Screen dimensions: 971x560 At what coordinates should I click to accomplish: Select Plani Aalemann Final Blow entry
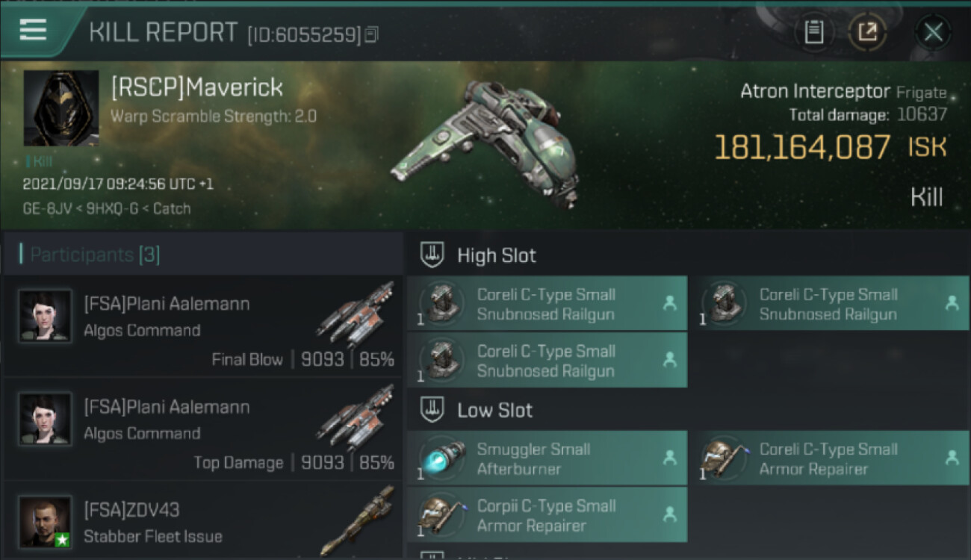[202, 326]
